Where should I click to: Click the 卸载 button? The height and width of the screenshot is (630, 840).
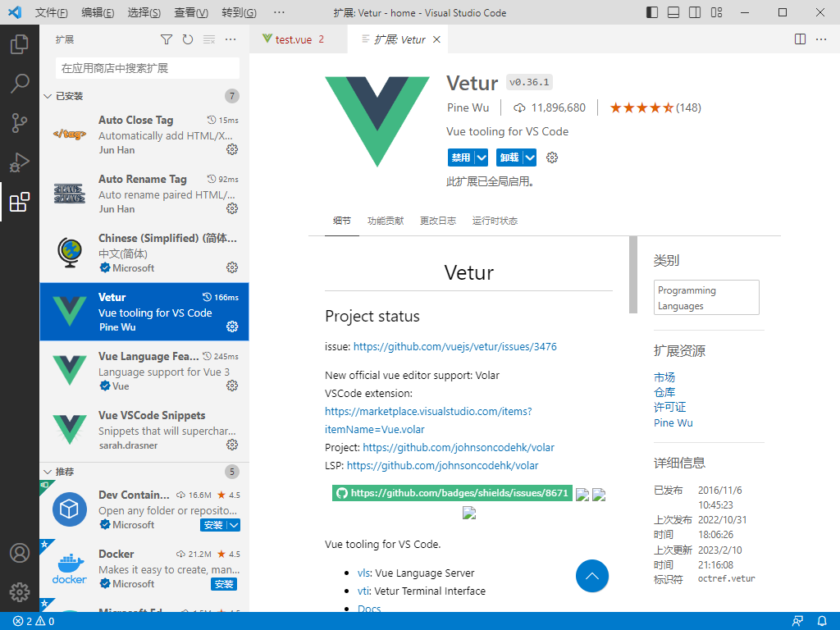click(x=509, y=157)
